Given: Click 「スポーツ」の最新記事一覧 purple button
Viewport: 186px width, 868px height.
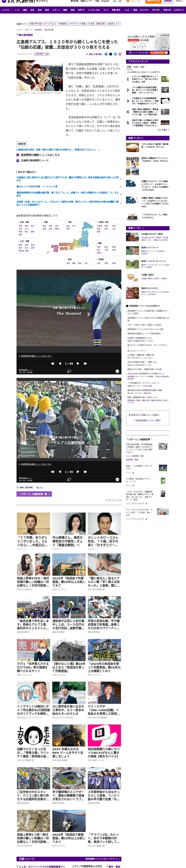Looking at the screenshot, I should pyautogui.click(x=34, y=494).
